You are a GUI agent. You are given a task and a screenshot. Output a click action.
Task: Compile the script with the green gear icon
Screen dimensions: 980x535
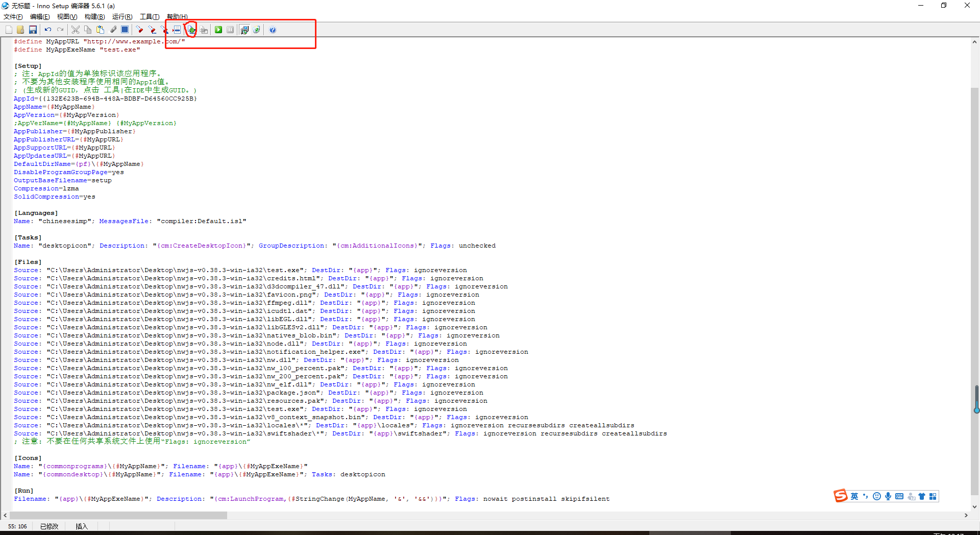click(191, 30)
